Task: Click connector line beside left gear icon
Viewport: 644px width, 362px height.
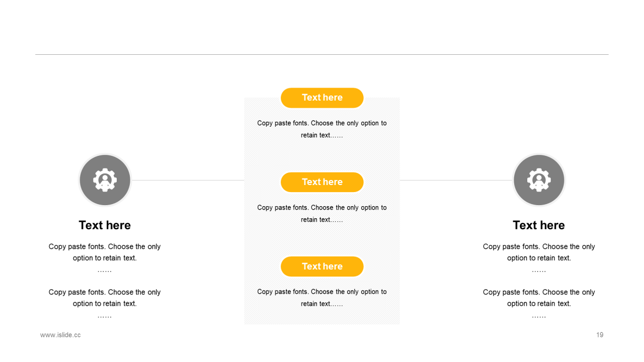Action: tap(188, 180)
